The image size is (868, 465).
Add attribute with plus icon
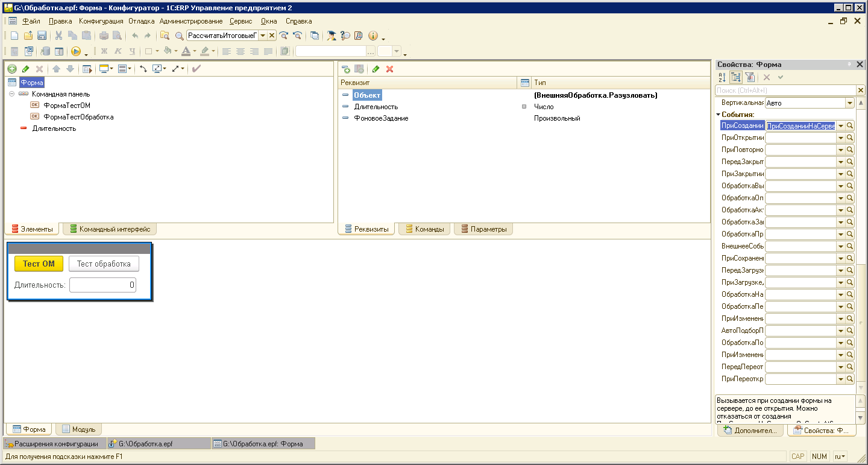(x=346, y=69)
